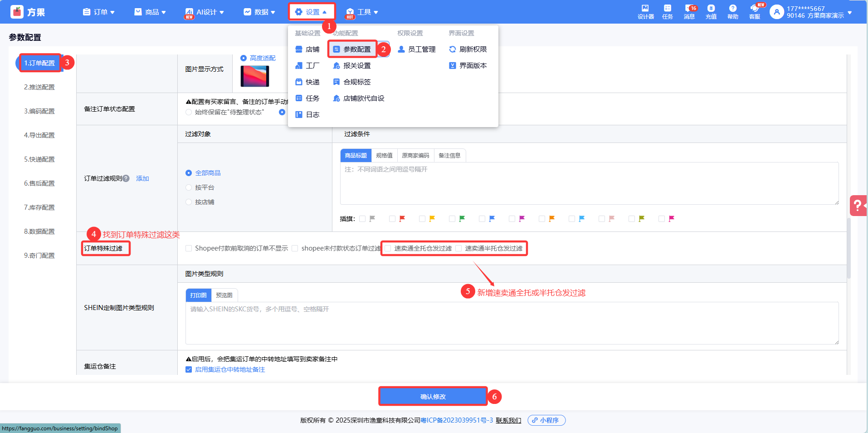
Task: Click the 充值 recharge icon
Action: coord(711,12)
